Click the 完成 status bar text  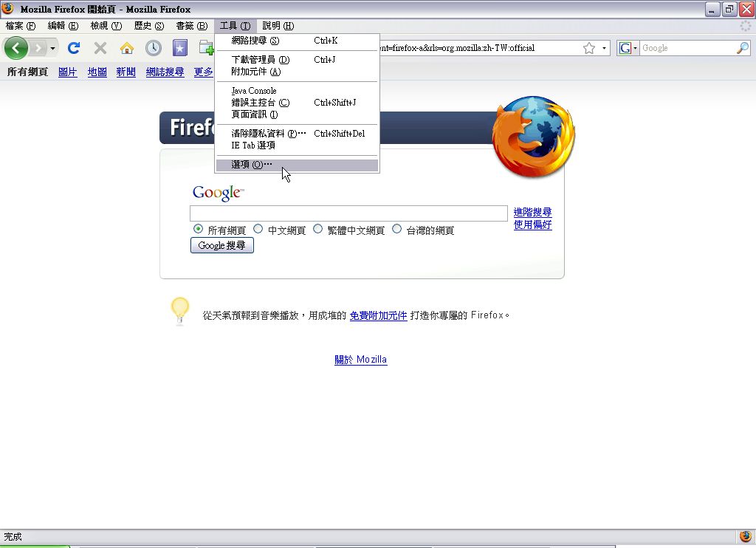[x=13, y=536]
